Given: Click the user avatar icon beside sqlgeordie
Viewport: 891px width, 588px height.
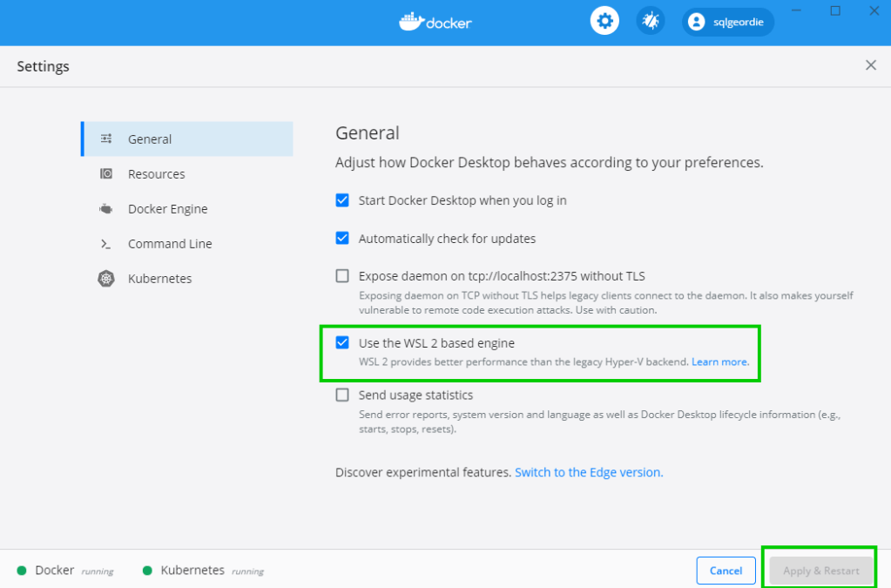Looking at the screenshot, I should point(696,23).
